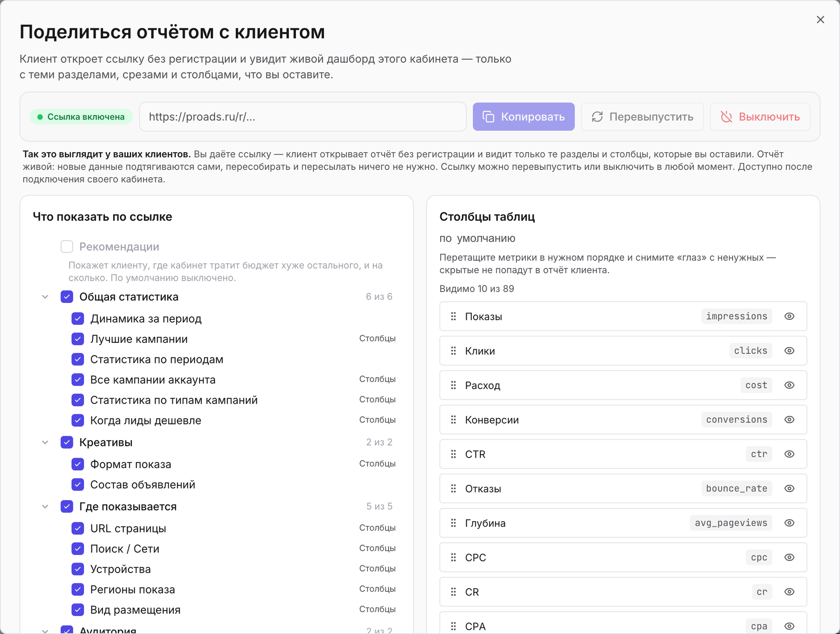The width and height of the screenshot is (840, 634).
Task: Open Столбцы for Поиск / Сети
Action: pos(377,548)
